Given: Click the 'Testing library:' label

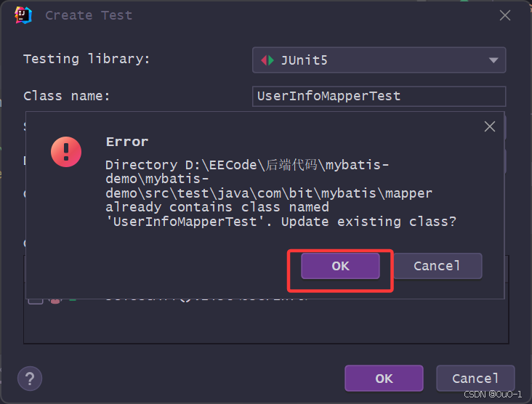Looking at the screenshot, I should (x=86, y=59).
